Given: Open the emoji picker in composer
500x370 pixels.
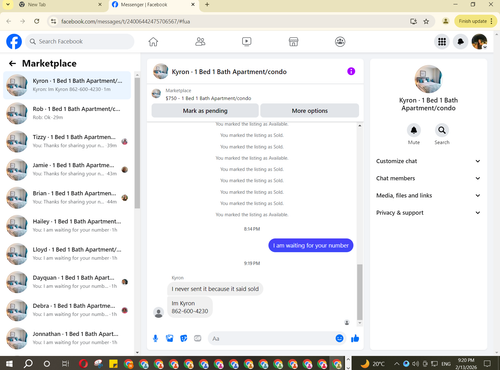Looking at the screenshot, I should pos(339,339).
